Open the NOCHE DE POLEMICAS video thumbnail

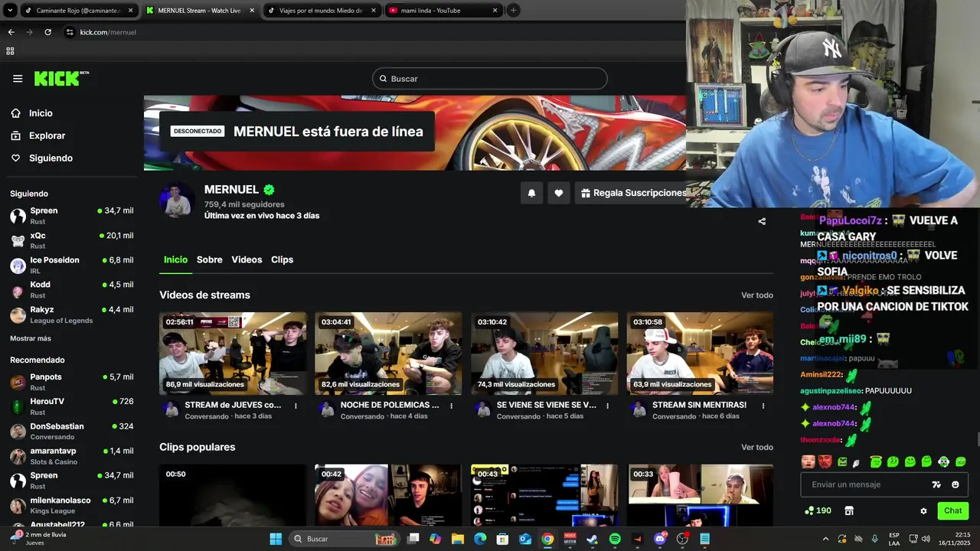click(x=388, y=353)
